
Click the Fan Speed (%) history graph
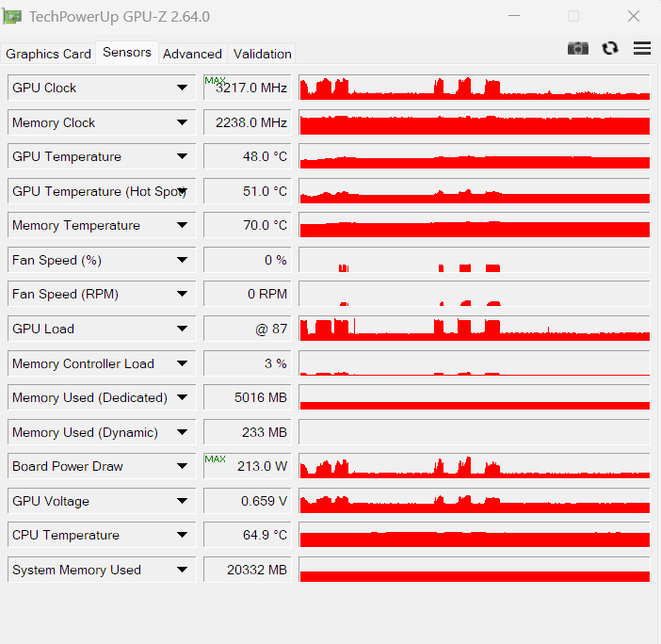[x=475, y=260]
